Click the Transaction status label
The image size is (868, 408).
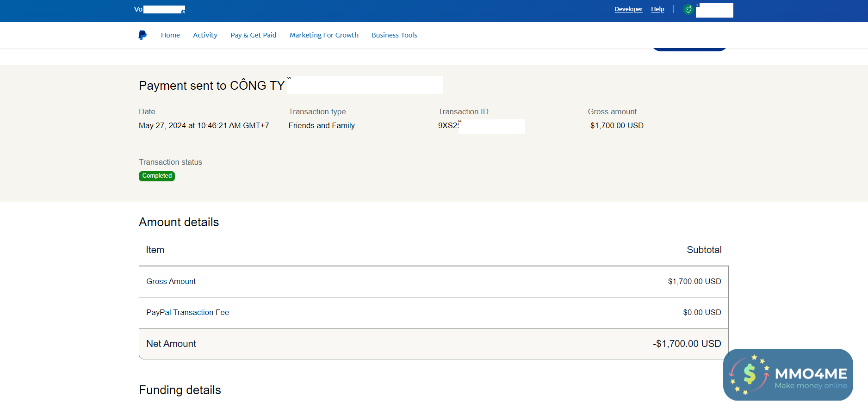click(x=171, y=162)
